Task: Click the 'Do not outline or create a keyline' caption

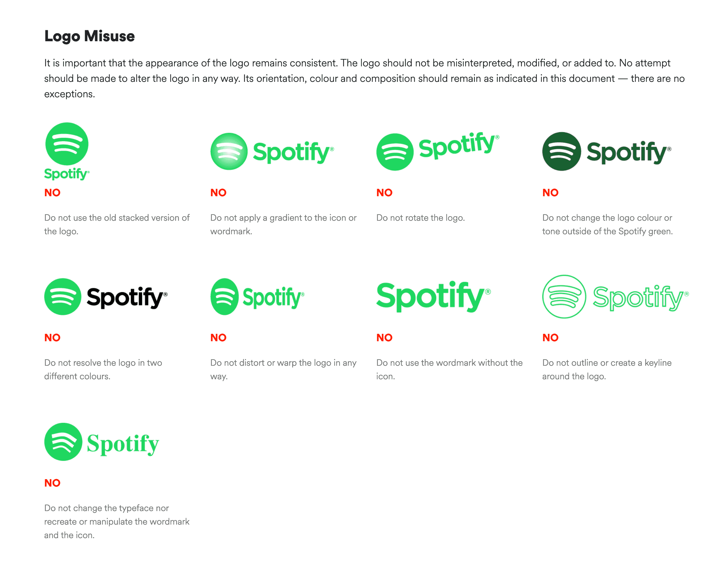Action: pos(606,369)
